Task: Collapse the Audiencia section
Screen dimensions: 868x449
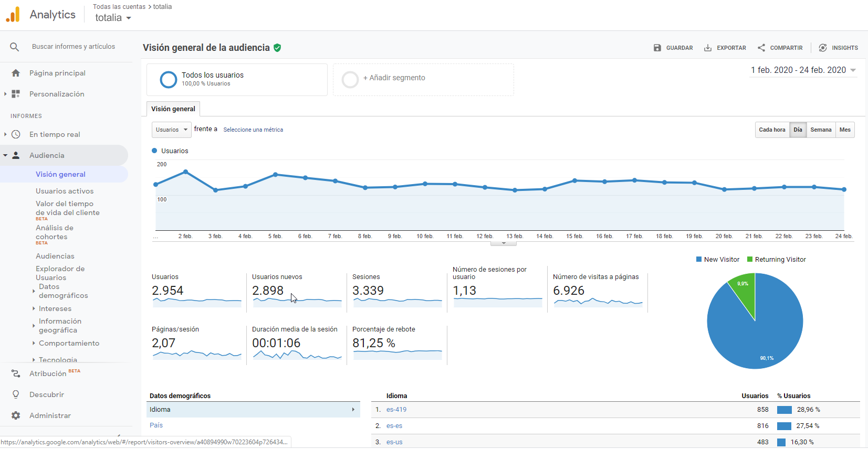Action: pos(5,155)
